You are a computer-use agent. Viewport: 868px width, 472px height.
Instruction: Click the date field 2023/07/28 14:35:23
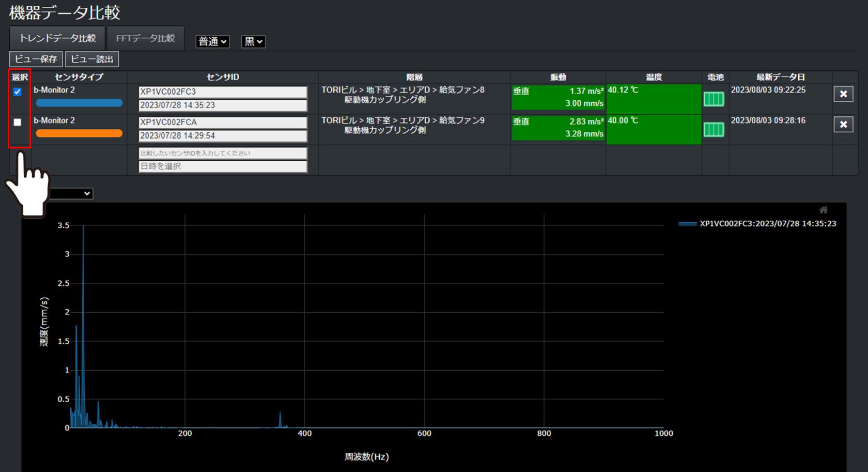223,105
